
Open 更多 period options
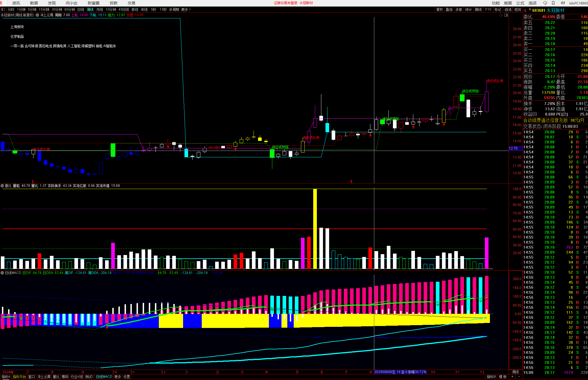tap(186, 9)
